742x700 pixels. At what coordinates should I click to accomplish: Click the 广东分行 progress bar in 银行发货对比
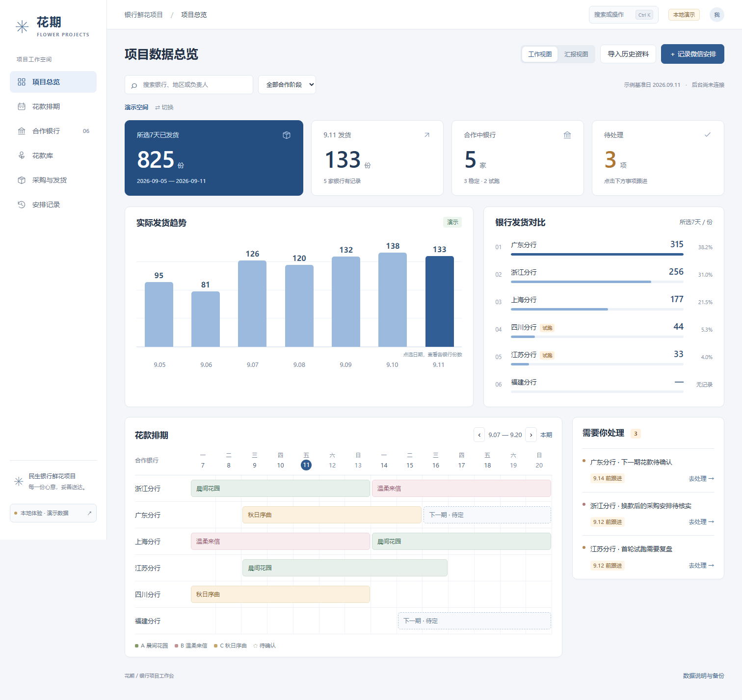597,255
